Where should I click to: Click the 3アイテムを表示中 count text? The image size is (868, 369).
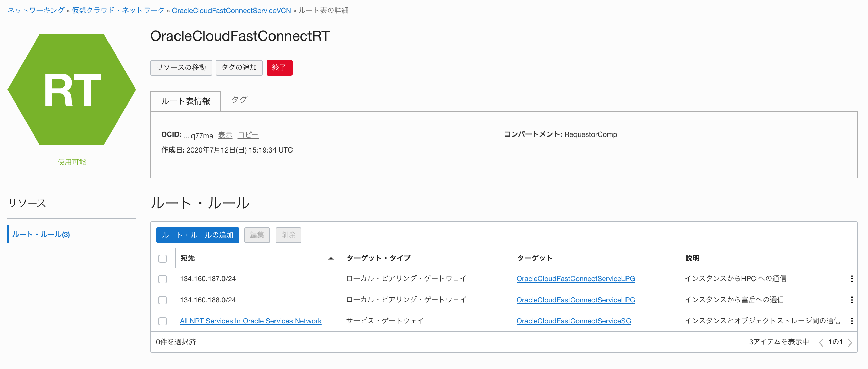coord(779,342)
